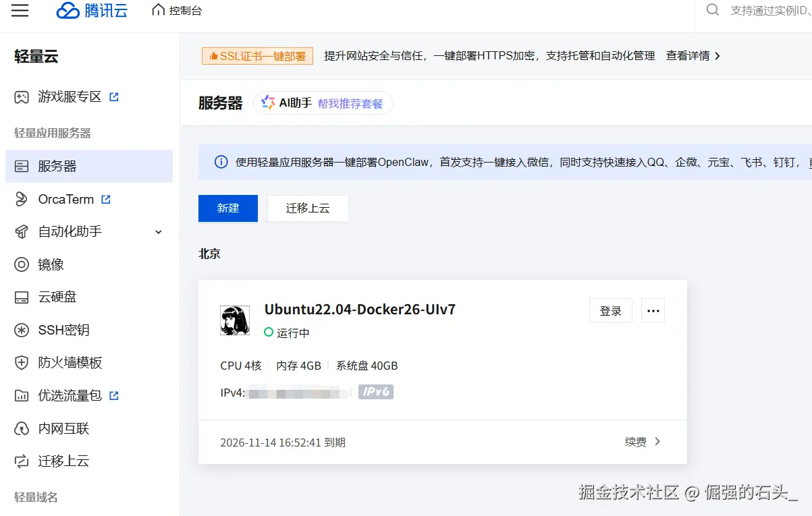Click the 防火墙模板 shield icon
The width and height of the screenshot is (812, 516).
pyautogui.click(x=22, y=363)
